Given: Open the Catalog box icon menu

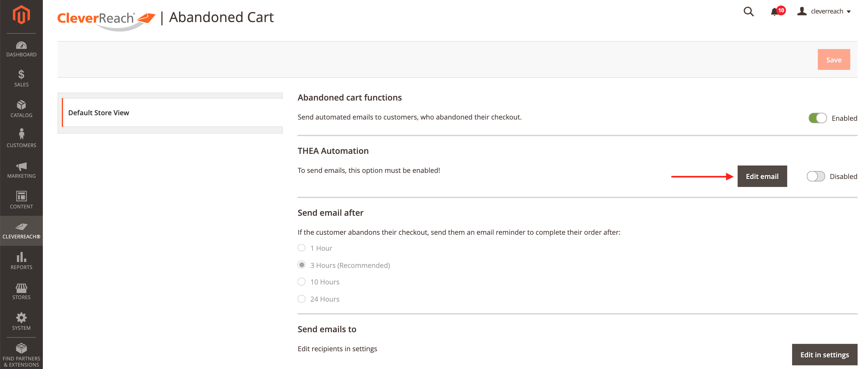Looking at the screenshot, I should [21, 108].
